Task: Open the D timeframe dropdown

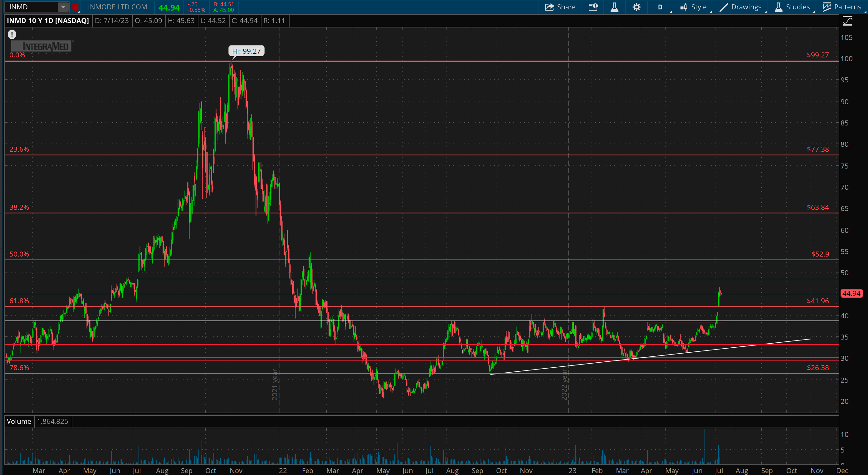Action: click(x=661, y=7)
